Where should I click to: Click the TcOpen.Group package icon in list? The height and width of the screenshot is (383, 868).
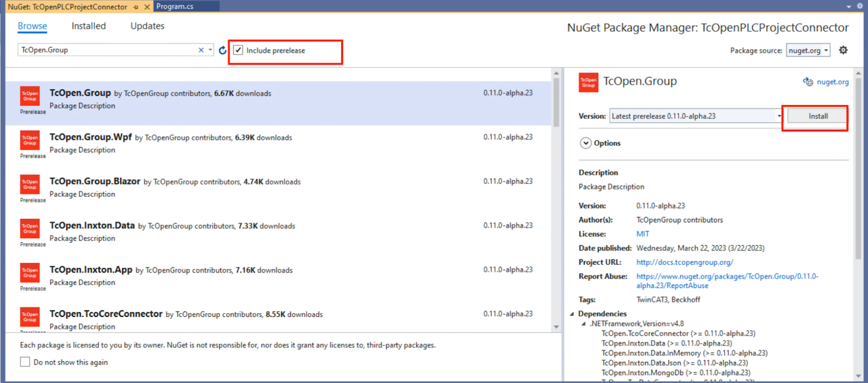coord(30,96)
